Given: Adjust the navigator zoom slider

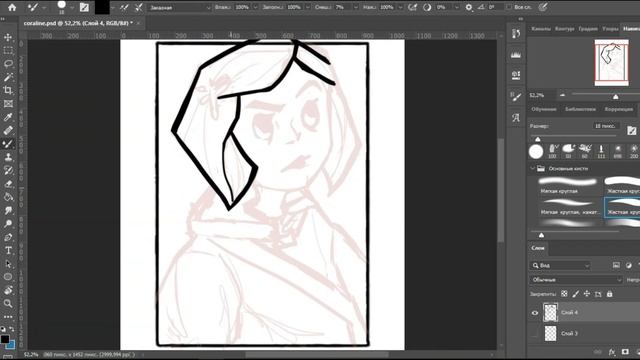Looking at the screenshot, I should pos(616,96).
